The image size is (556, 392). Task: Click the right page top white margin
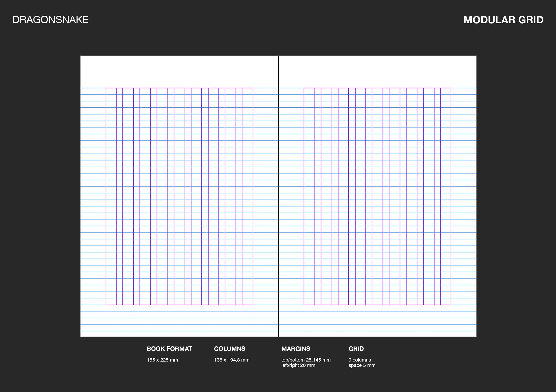(x=377, y=72)
